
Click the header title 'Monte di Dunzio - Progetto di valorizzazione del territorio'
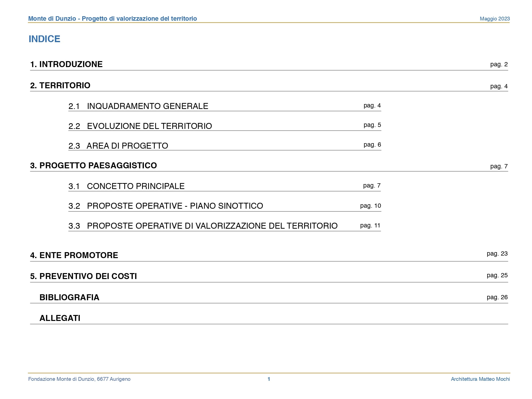(112, 18)
